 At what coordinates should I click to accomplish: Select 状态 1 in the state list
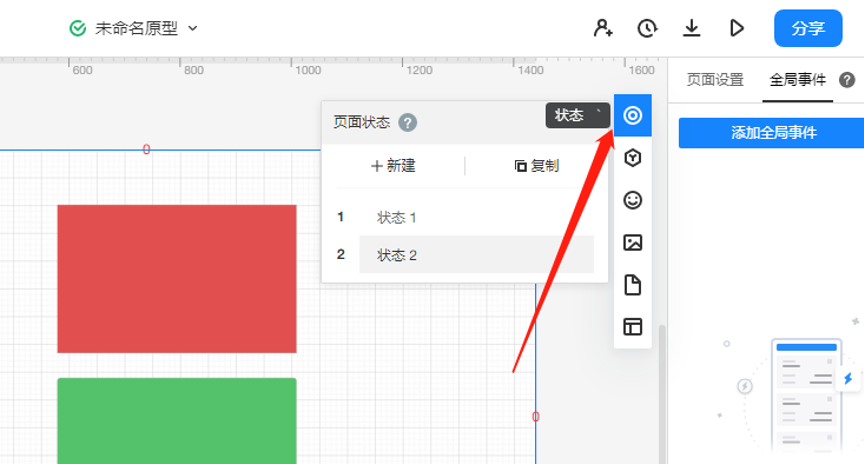point(396,217)
